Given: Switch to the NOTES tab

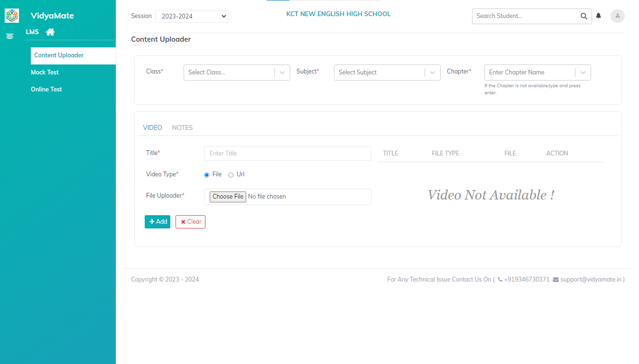Looking at the screenshot, I should (182, 128).
